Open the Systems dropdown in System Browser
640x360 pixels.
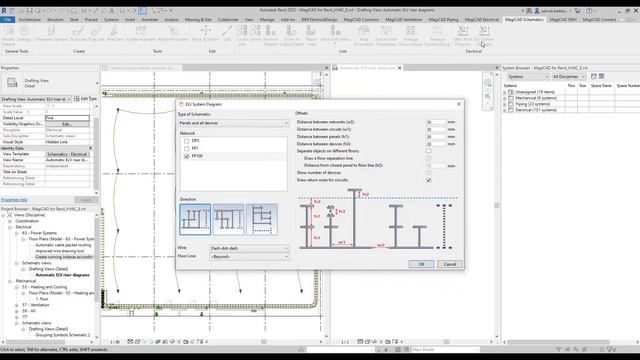(528, 76)
